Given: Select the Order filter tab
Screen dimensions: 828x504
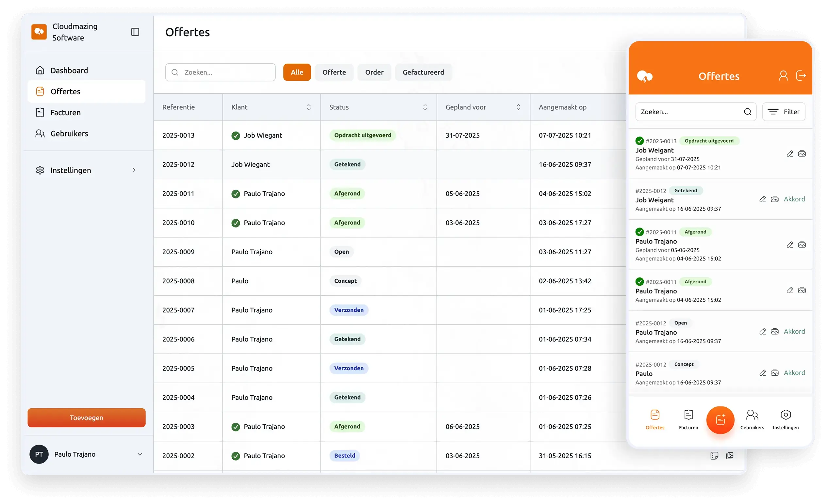Looking at the screenshot, I should 374,72.
